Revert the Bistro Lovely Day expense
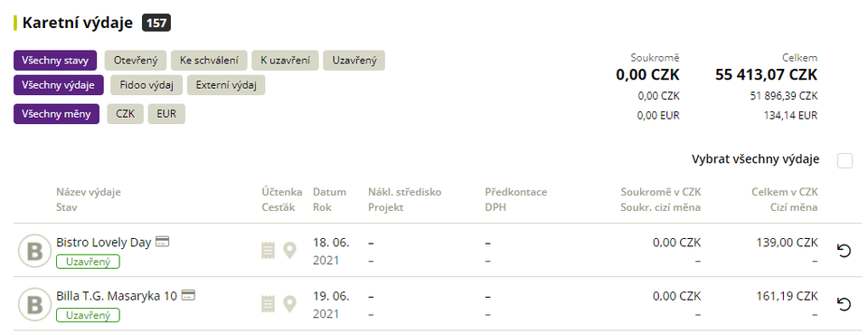 coord(844,252)
